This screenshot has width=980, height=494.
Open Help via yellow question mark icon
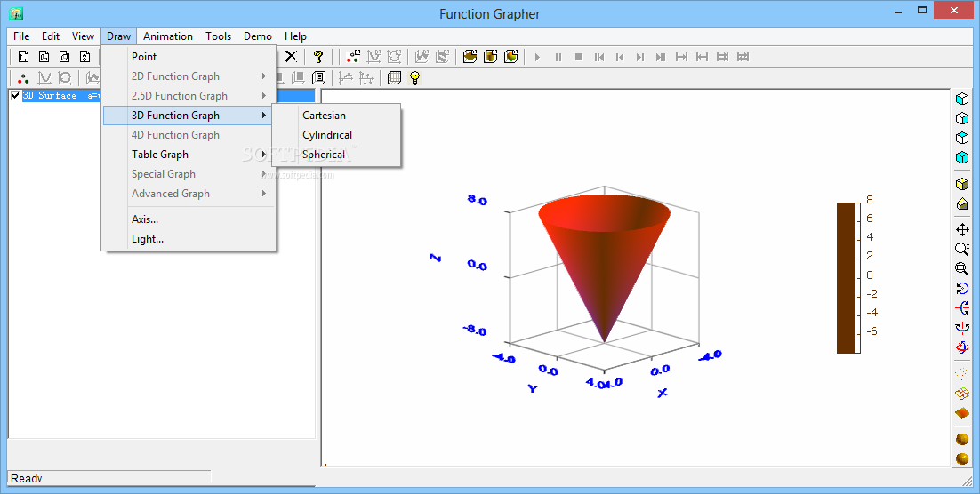(318, 57)
